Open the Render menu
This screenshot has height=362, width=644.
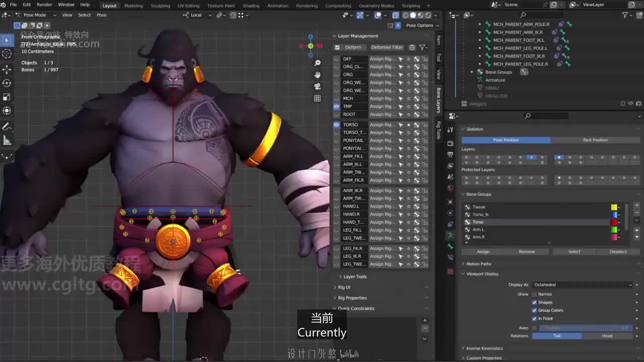pos(44,5)
